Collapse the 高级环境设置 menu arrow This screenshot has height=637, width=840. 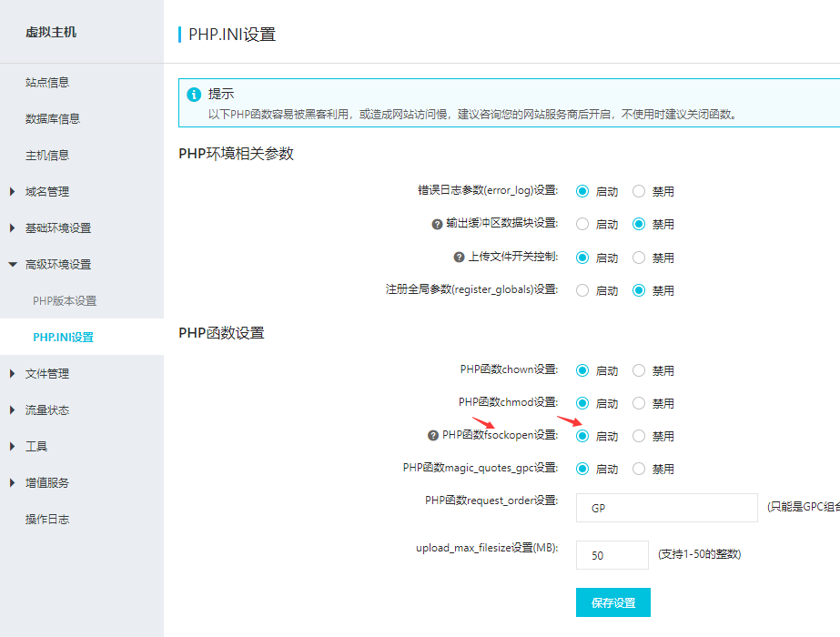point(13,264)
